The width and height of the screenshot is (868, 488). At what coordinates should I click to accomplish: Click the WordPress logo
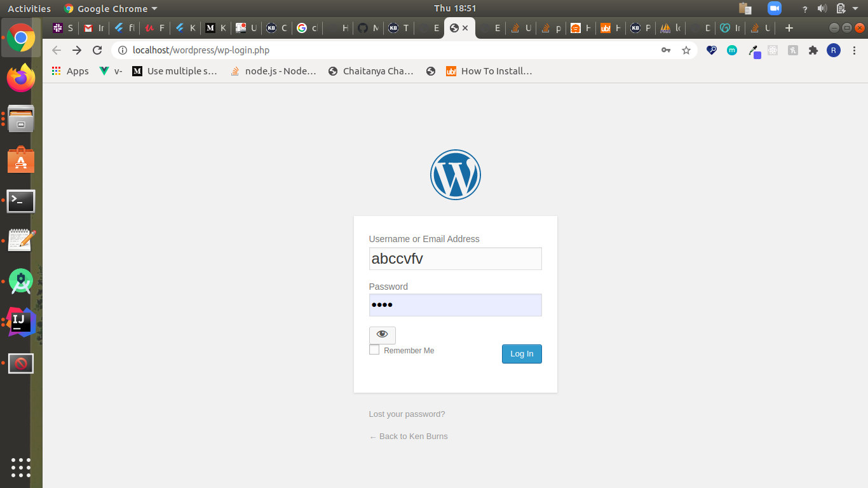(x=456, y=175)
